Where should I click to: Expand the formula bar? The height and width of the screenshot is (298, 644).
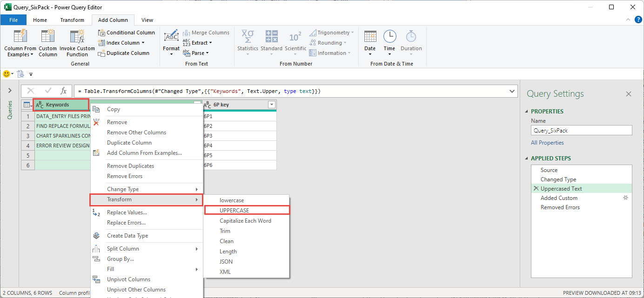512,91
